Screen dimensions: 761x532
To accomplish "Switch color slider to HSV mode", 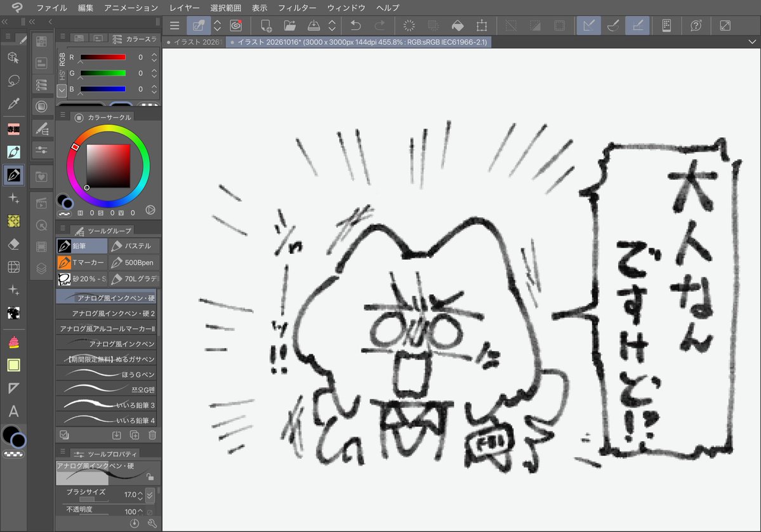I will coord(62,76).
